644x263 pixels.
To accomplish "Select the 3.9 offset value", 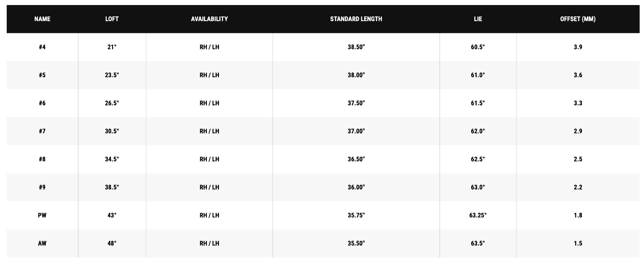I will point(578,47).
